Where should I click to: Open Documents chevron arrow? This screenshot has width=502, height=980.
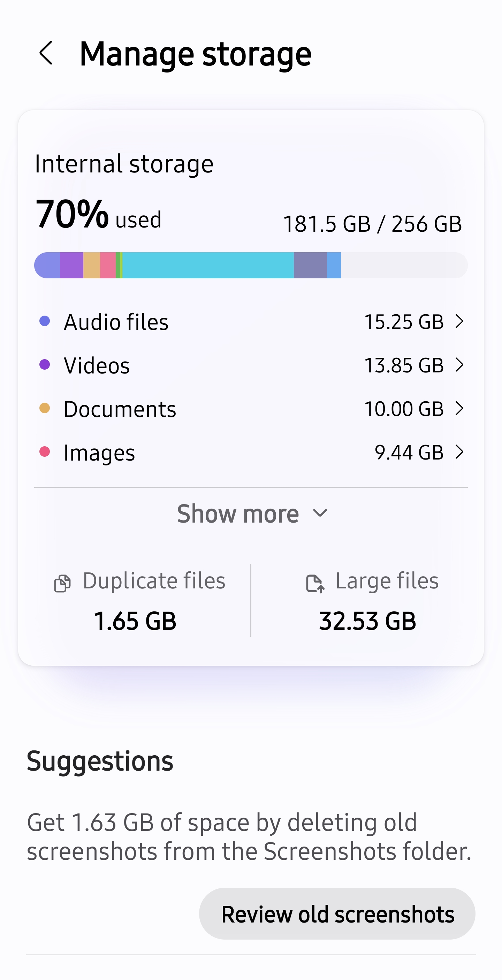[459, 408]
